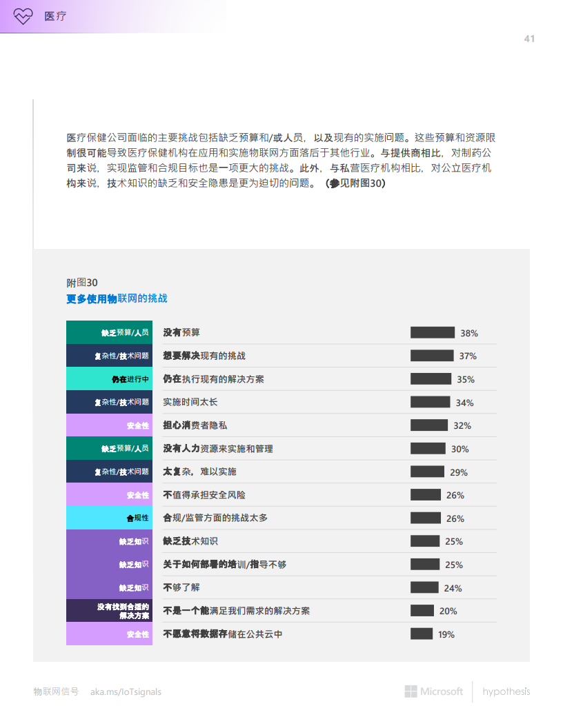Select the row label 担心消费者隐私

[x=195, y=425]
